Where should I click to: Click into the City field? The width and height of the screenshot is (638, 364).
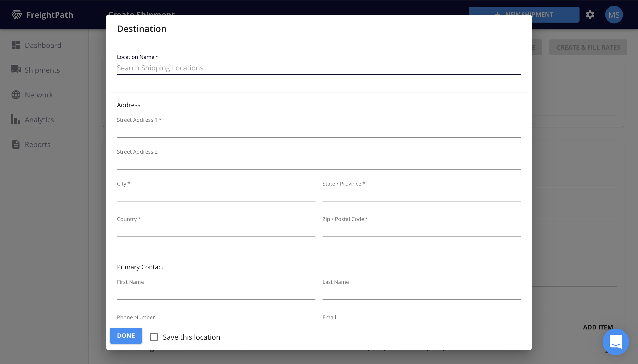[216, 195]
